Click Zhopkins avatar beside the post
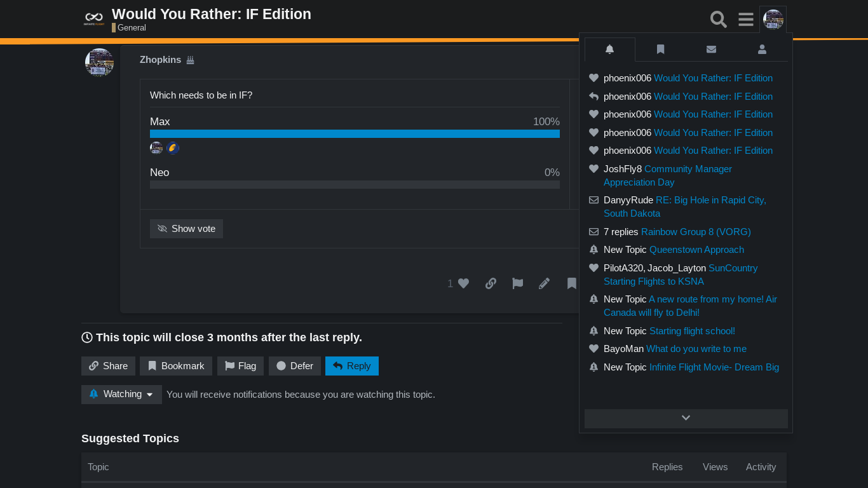The height and width of the screenshot is (488, 868). (x=99, y=62)
